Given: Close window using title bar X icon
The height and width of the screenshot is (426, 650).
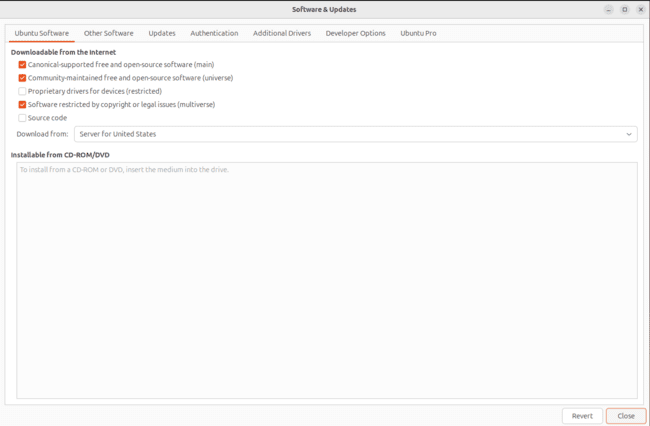Looking at the screenshot, I should (641, 10).
